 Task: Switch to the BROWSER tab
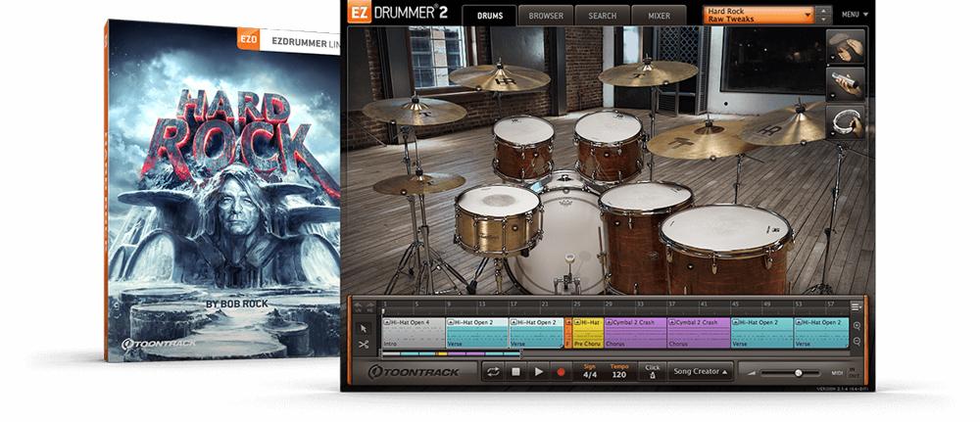546,15
